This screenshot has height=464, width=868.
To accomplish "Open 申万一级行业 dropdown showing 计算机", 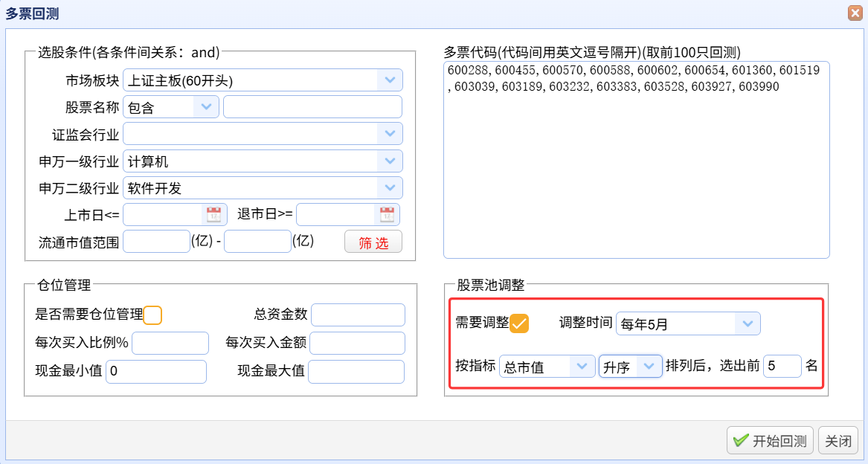I will point(263,161).
